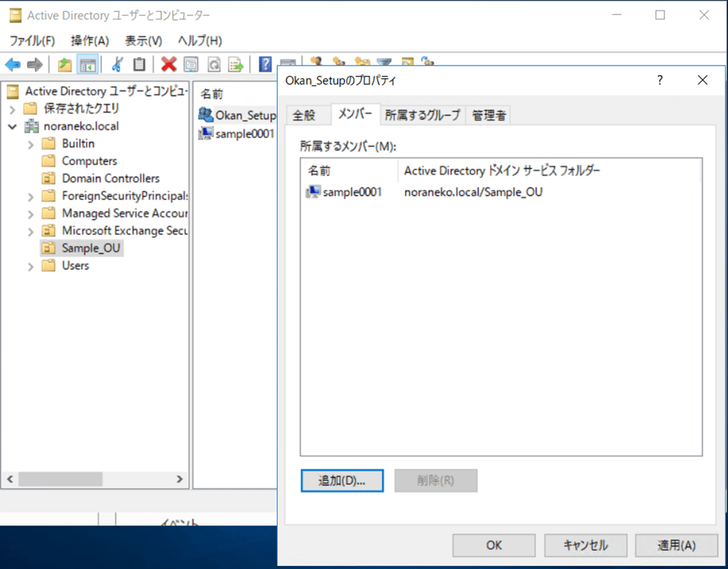Image resolution: width=728 pixels, height=569 pixels.
Task: Switch to the 所属するグループ tab
Action: tap(422, 115)
